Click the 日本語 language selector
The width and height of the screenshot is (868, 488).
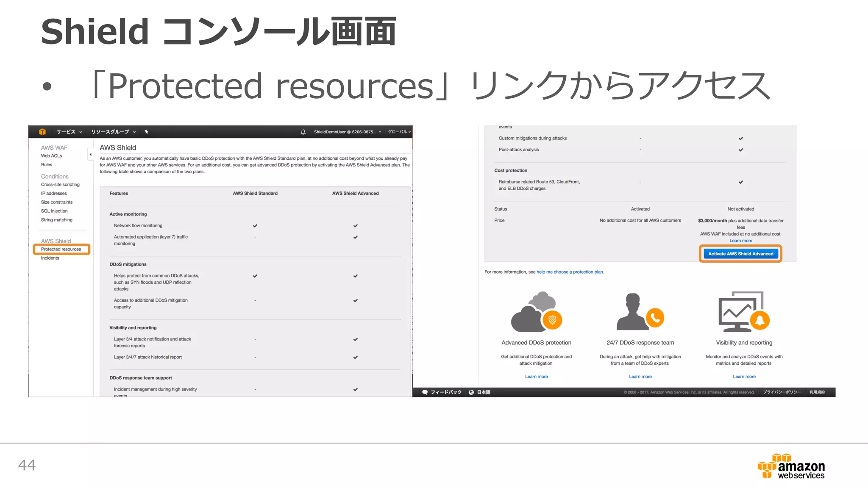[x=479, y=392]
